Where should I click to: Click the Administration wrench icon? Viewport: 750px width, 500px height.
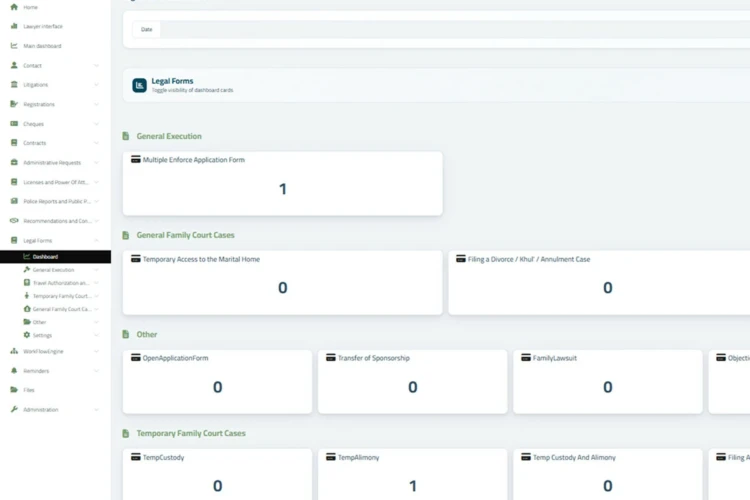14,410
